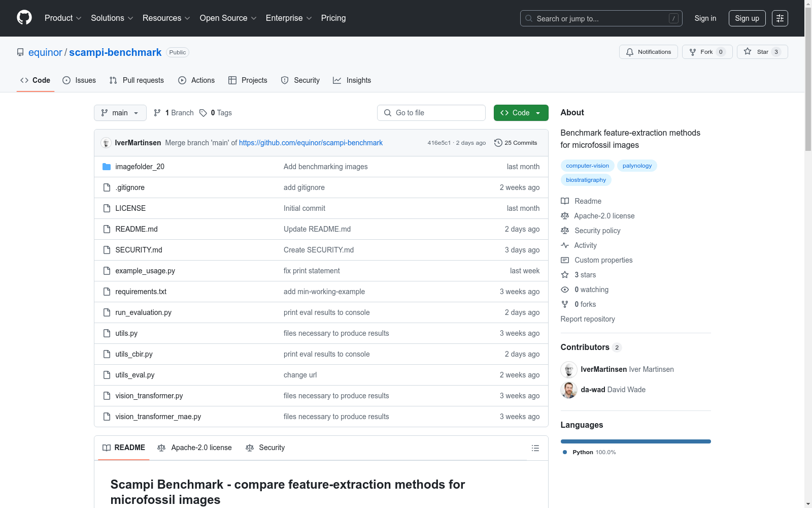Select the Security tab in README panel

(x=265, y=448)
